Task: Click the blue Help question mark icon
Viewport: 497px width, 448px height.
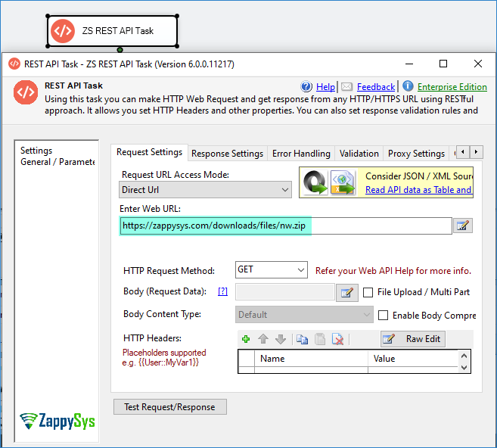Action: 306,87
